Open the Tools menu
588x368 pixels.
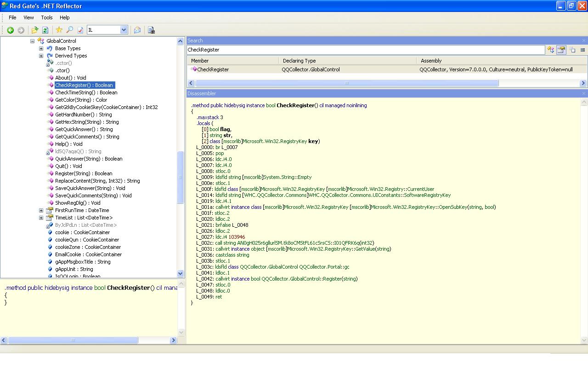pyautogui.click(x=47, y=17)
